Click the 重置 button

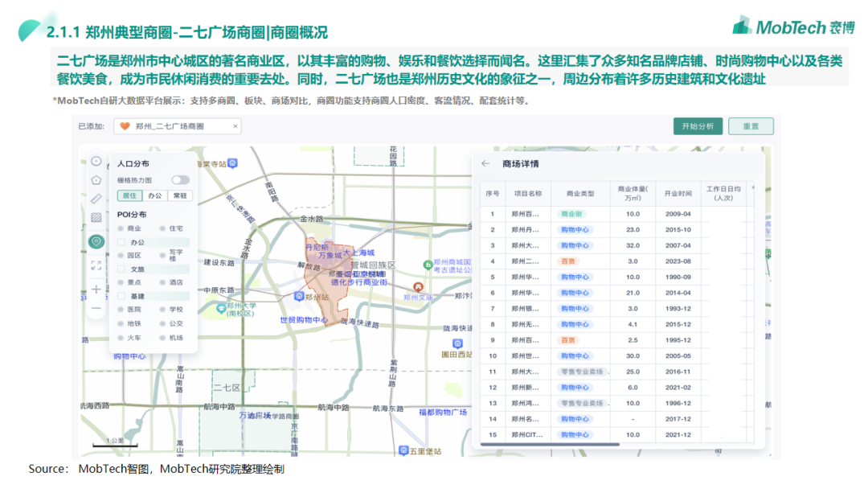[751, 126]
